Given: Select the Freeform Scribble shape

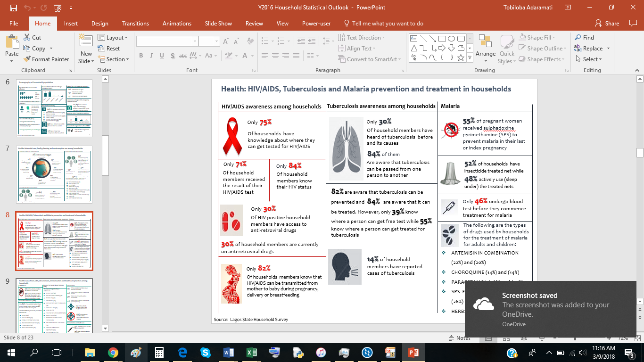Looking at the screenshot, I should click(414, 58).
